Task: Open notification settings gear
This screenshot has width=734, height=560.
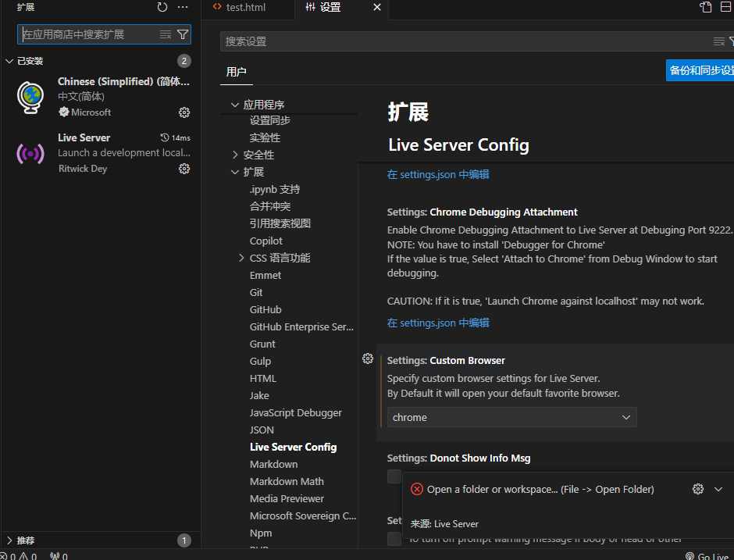Action: 698,489
